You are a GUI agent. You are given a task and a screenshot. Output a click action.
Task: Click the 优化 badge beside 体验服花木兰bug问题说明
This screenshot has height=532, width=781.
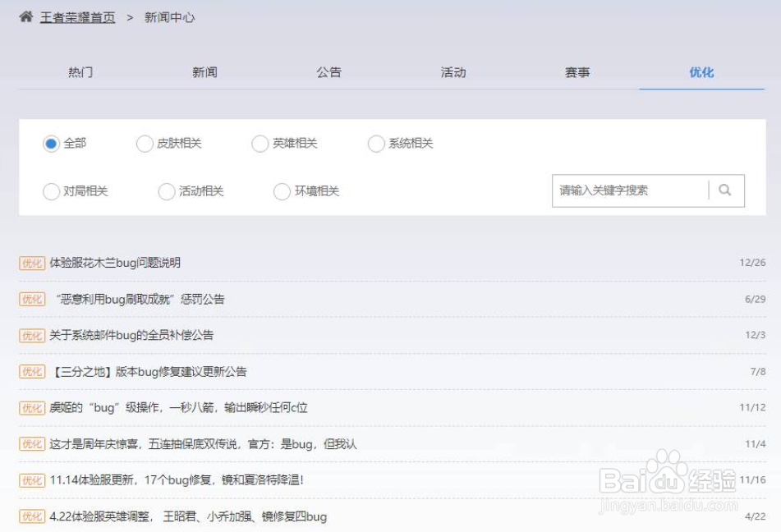tap(31, 263)
